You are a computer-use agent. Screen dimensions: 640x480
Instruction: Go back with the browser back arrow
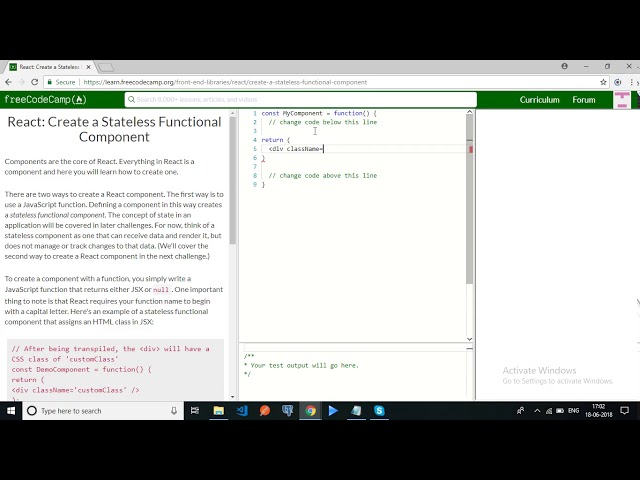[x=8, y=82]
